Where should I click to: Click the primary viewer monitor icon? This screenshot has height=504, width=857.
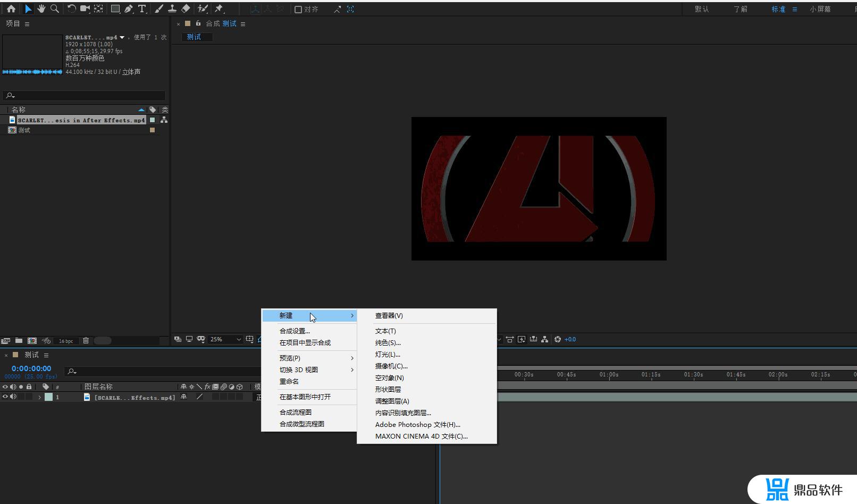[x=189, y=339]
